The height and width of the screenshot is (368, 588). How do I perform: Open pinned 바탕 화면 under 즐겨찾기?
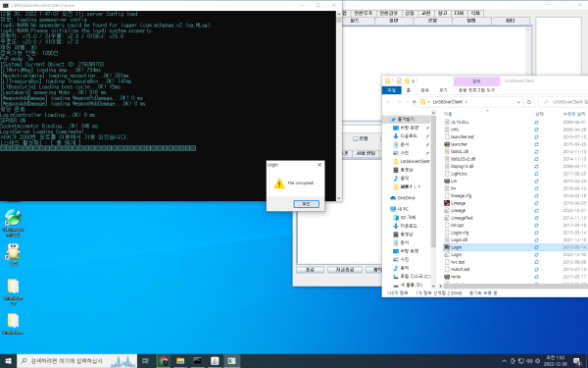(x=409, y=128)
